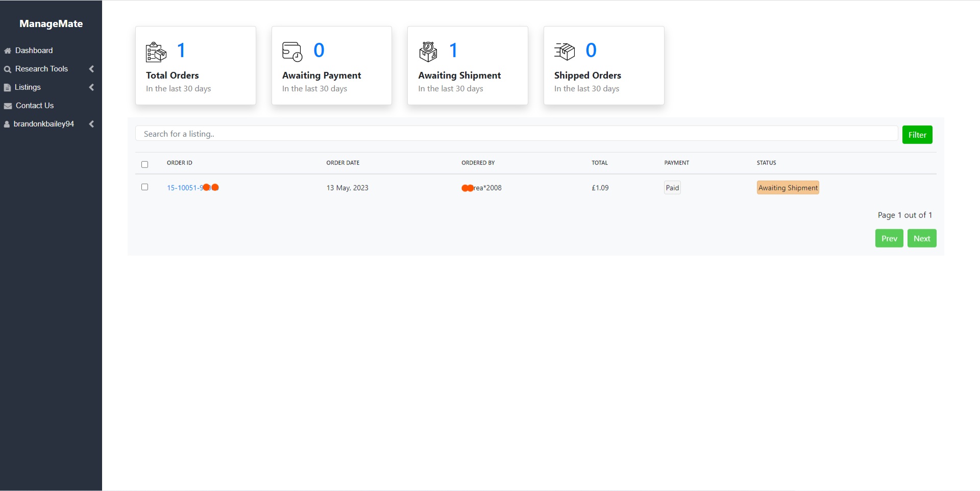The width and height of the screenshot is (980, 491).
Task: Open the Listings menu item
Action: (x=28, y=87)
